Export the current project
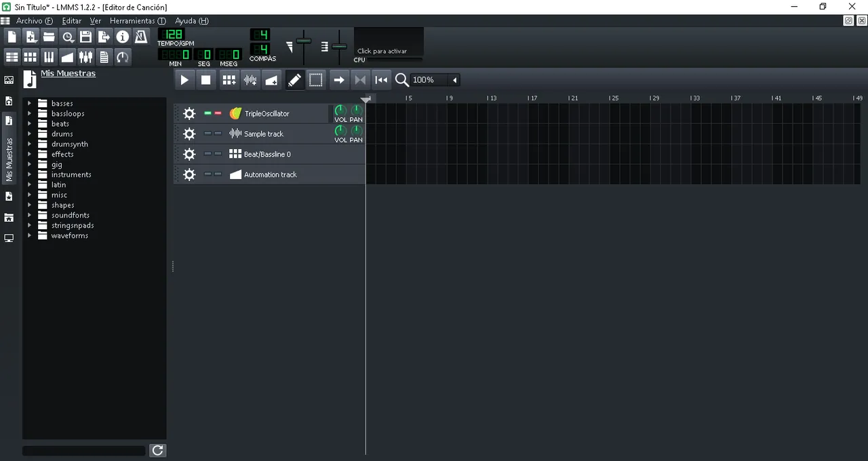This screenshot has width=868, height=461. click(x=104, y=37)
